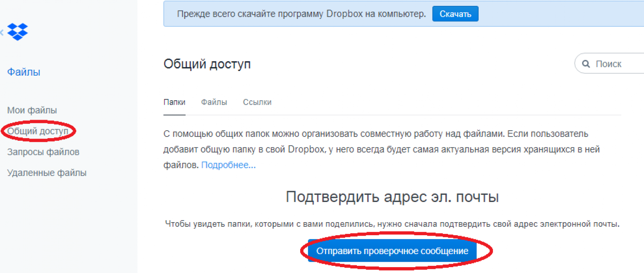
Task: Open Общий доступ in sidebar
Action: 38,131
